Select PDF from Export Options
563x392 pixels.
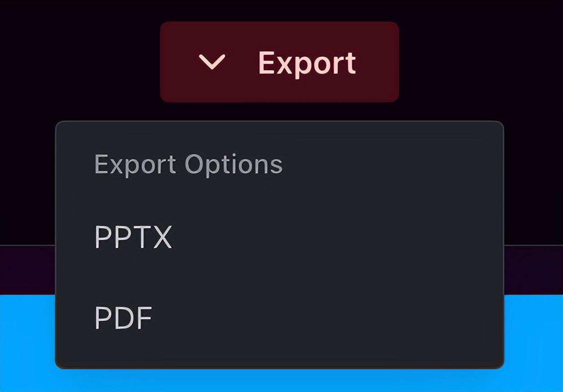[x=279, y=318]
